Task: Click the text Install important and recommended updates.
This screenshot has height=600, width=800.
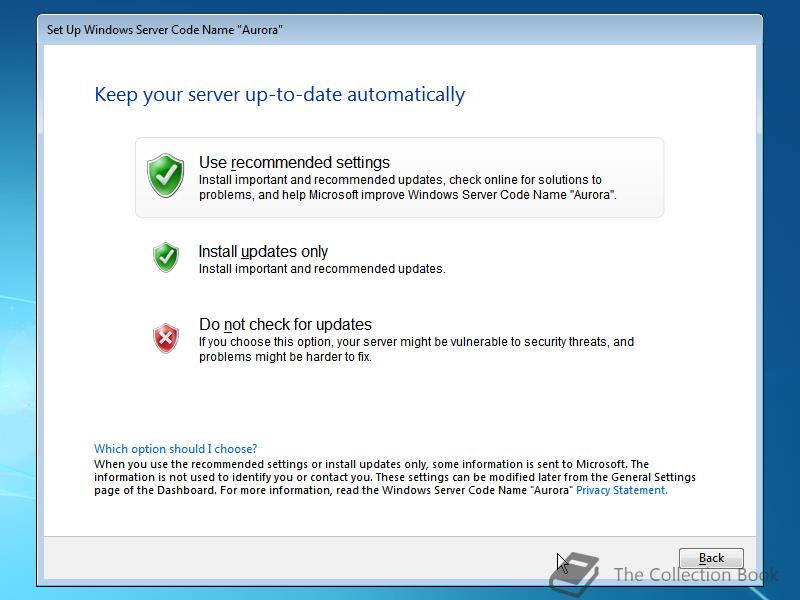Action: point(322,269)
